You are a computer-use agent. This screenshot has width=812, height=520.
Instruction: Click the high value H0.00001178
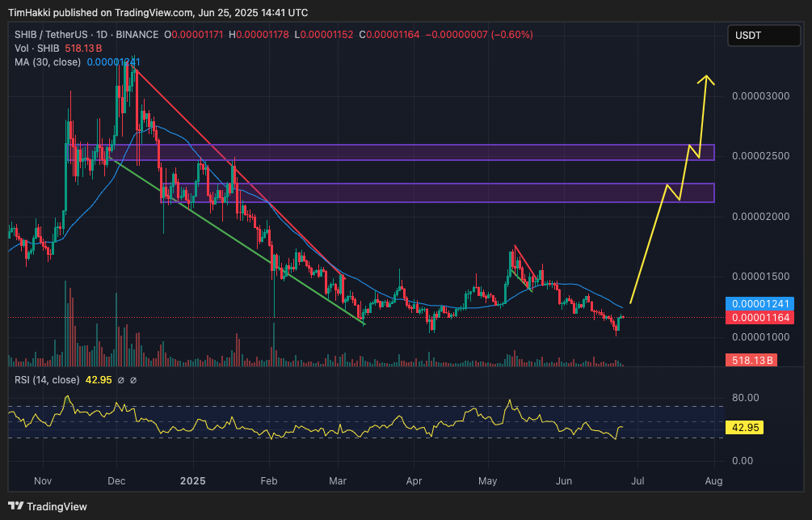tap(259, 35)
